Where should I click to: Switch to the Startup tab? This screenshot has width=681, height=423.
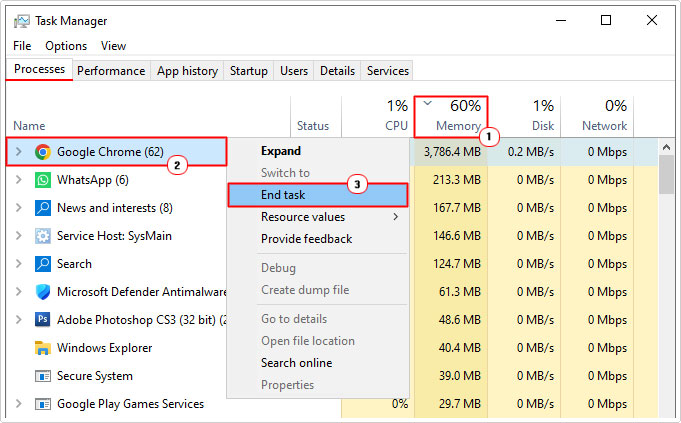(249, 71)
